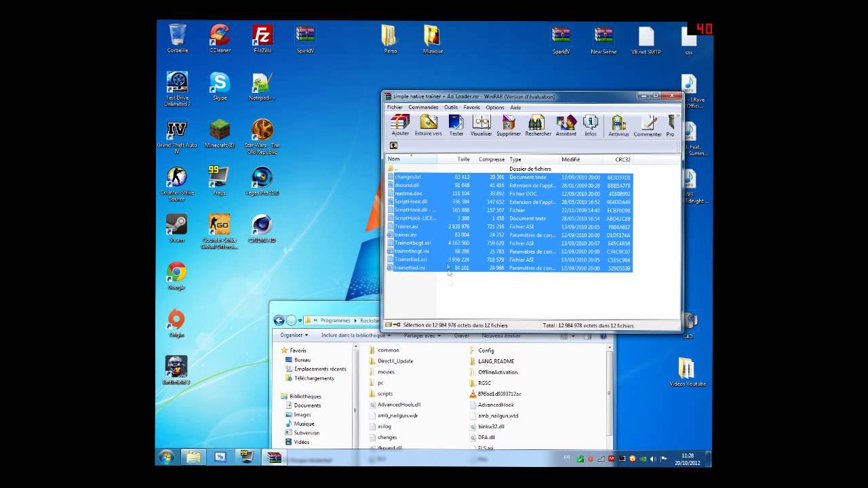Click the Ajouter icon in WinRAR toolbar
This screenshot has width=868, height=488.
[400, 125]
